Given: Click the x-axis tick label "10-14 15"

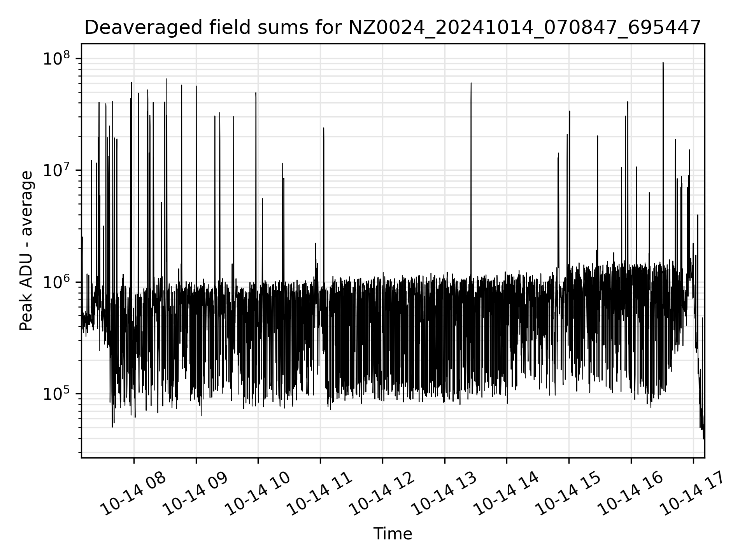Looking at the screenshot, I should (x=568, y=493).
